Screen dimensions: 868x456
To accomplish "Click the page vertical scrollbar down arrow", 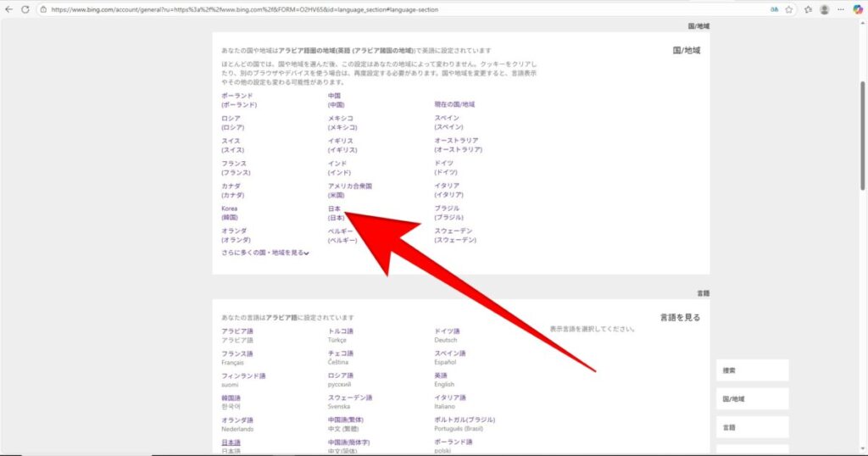I will click(x=863, y=451).
